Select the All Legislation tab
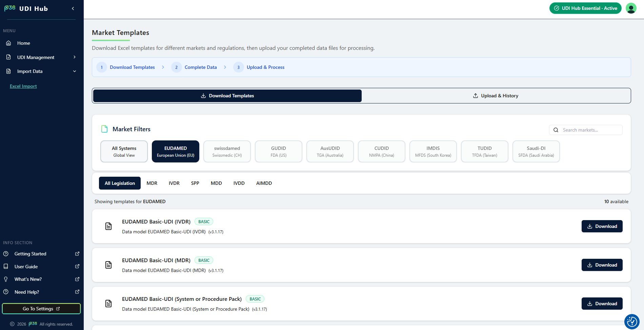Viewport: 644px width, 330px height. point(120,183)
